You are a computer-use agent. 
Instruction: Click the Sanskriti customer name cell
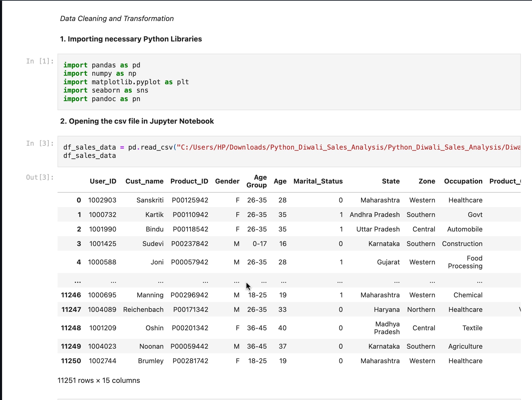(150, 200)
